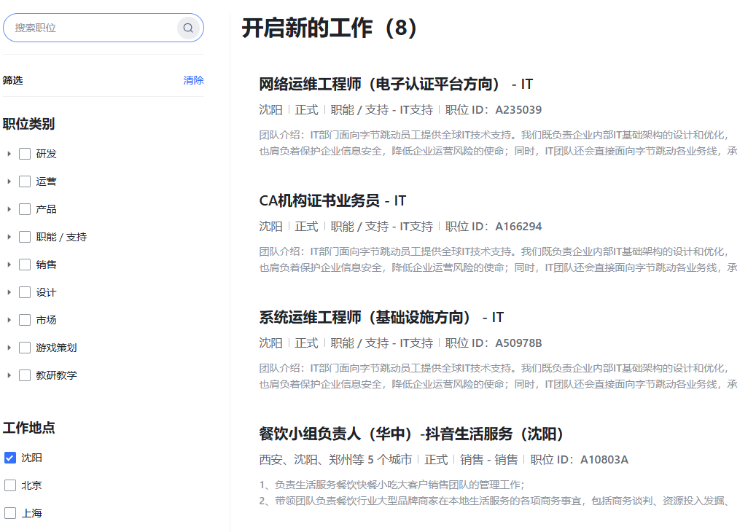
Task: Expand the 研发 category arrow
Action: click(9, 154)
